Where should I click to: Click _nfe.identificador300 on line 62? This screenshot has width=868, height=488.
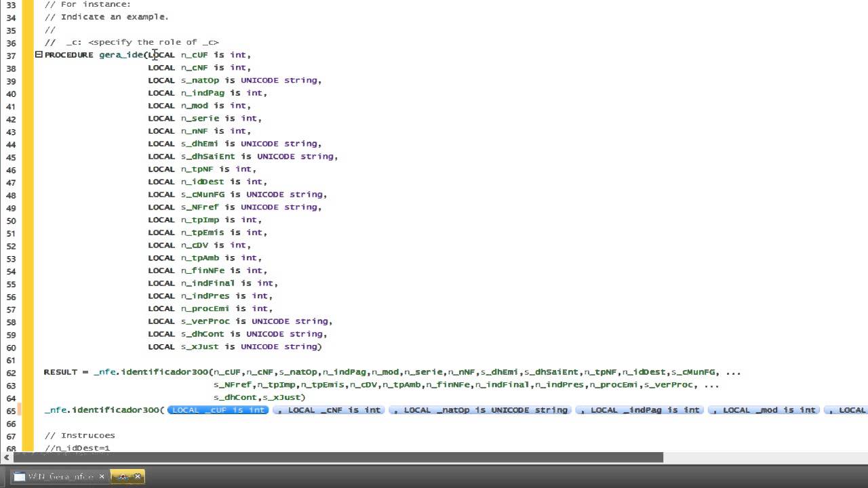[151, 372]
